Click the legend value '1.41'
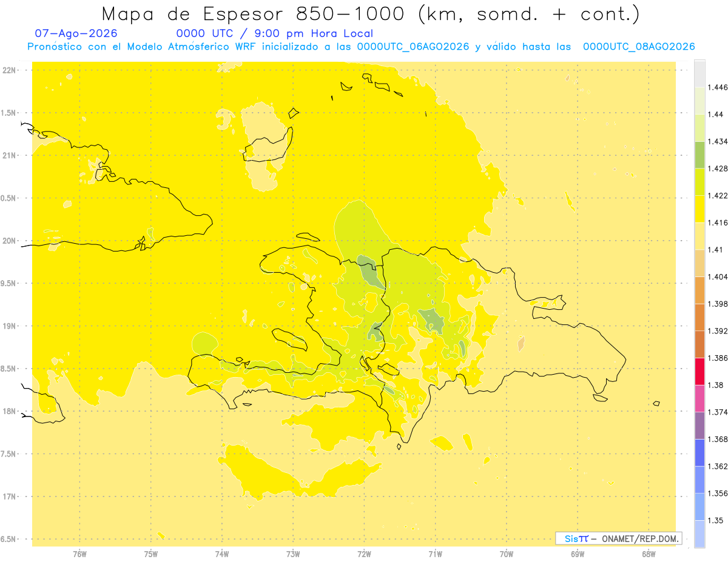The width and height of the screenshot is (728, 562). coord(715,250)
